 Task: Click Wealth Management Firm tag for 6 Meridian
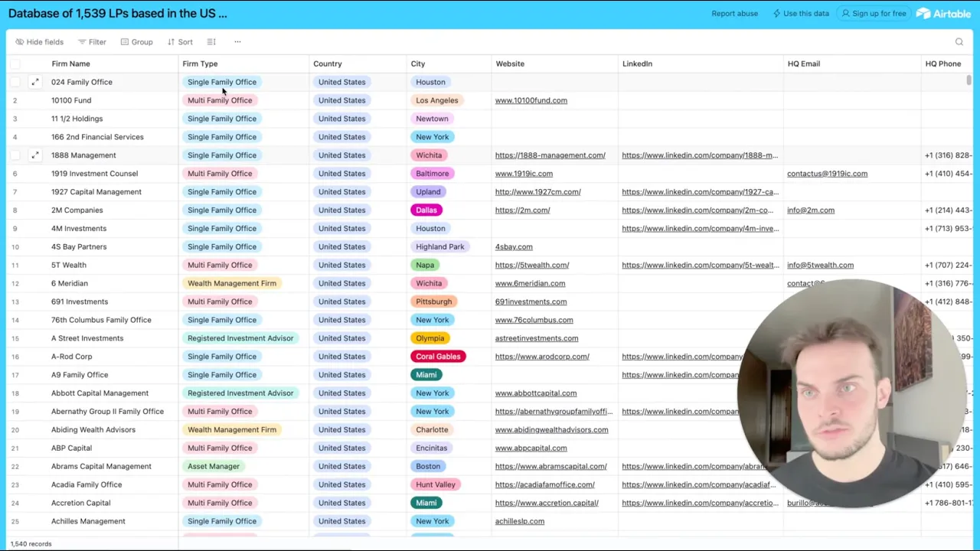[x=232, y=284]
